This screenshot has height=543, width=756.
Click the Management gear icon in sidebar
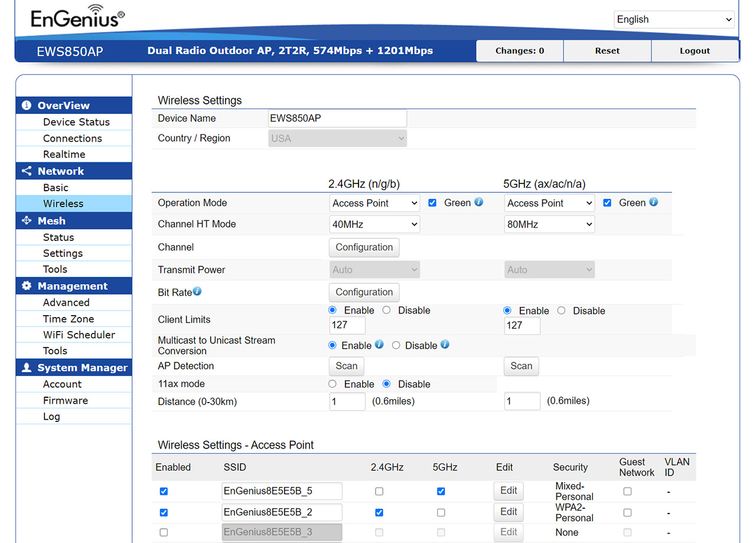(x=27, y=286)
